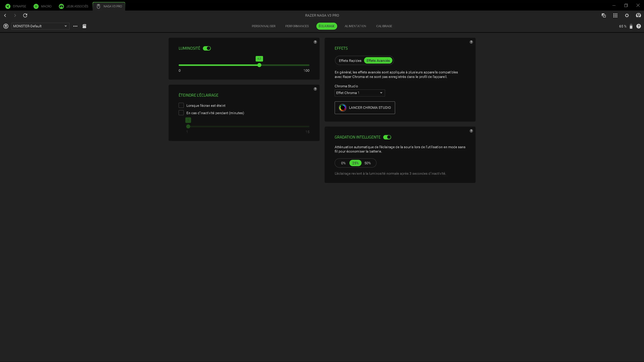Select the Éclairage tab
Image resolution: width=644 pixels, height=362 pixels.
tap(326, 26)
